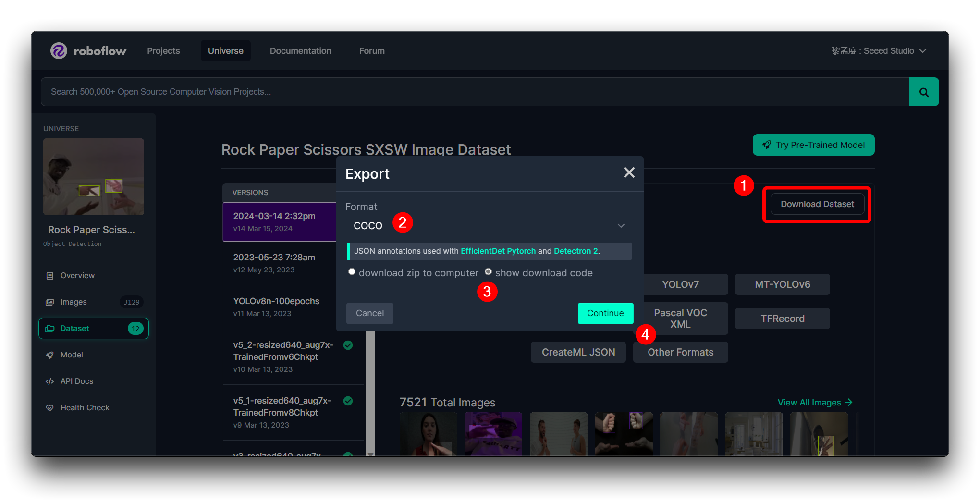Click the Model rocket icon in sidebar
The height and width of the screenshot is (503, 980).
(49, 355)
